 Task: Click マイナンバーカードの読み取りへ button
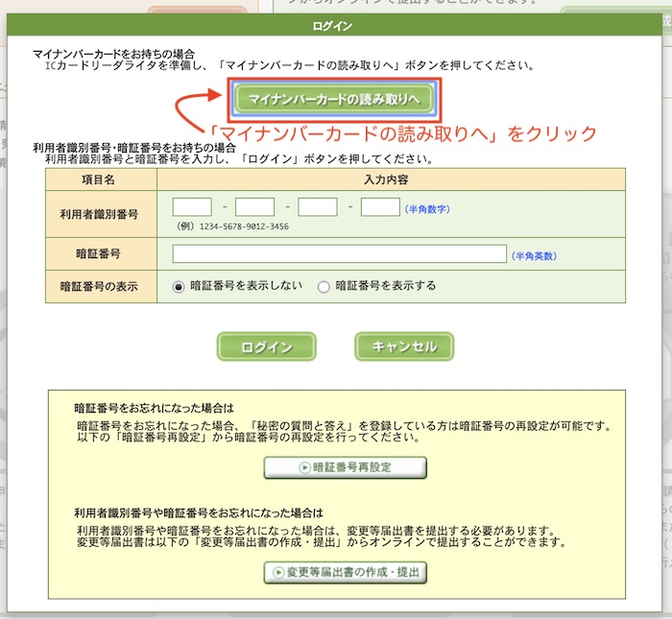coord(334,99)
